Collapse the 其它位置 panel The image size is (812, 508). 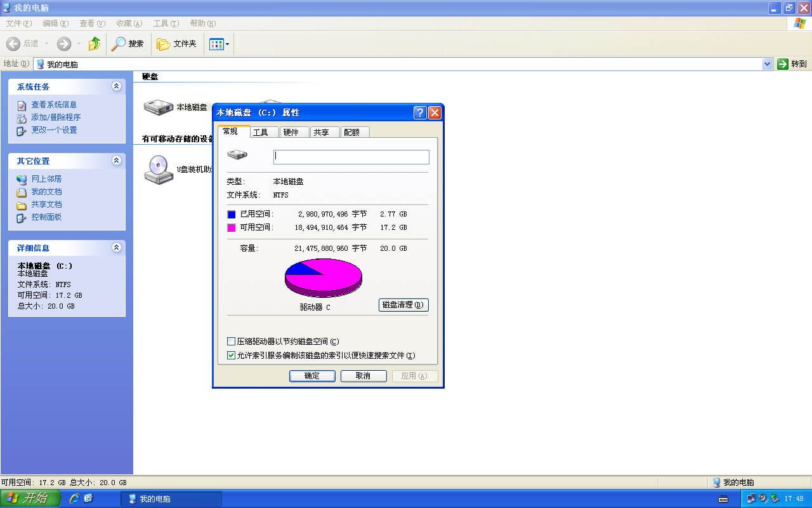click(116, 161)
